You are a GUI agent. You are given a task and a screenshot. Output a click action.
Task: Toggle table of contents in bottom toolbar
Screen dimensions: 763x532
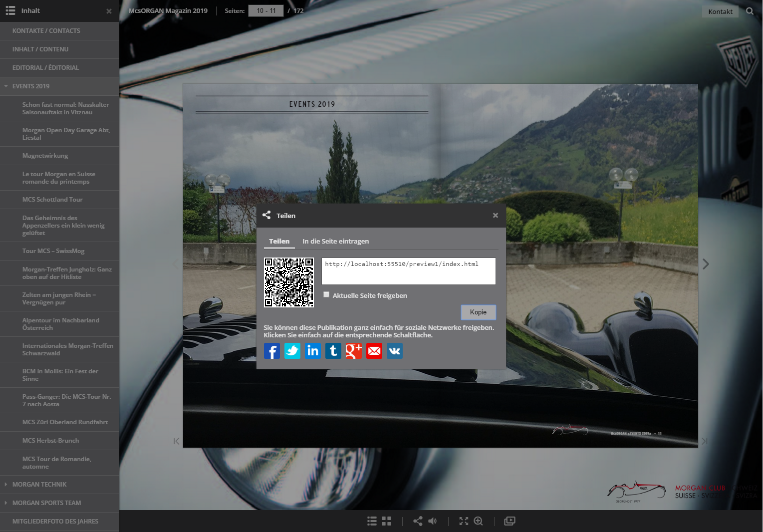click(372, 521)
